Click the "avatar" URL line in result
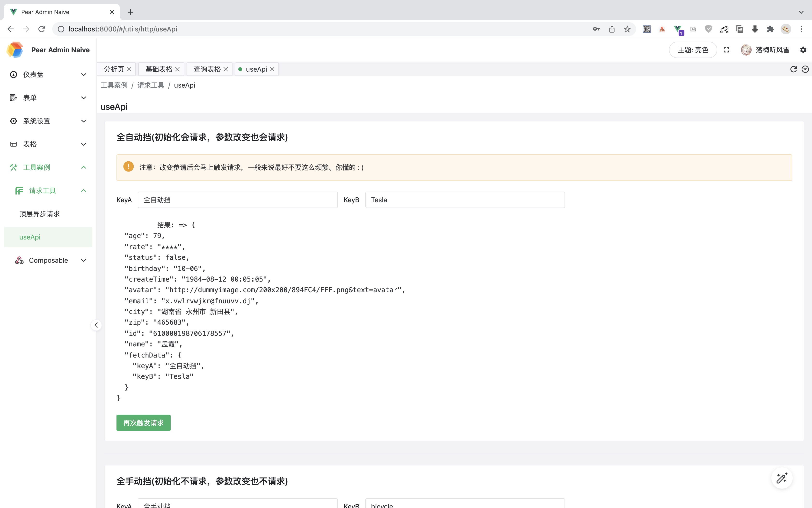 pos(265,290)
